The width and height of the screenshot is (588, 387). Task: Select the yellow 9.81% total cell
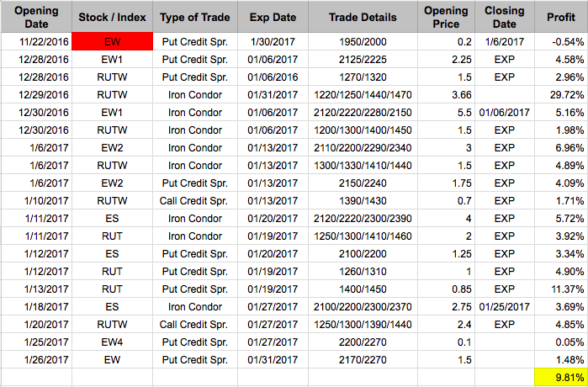pyautogui.click(x=561, y=377)
